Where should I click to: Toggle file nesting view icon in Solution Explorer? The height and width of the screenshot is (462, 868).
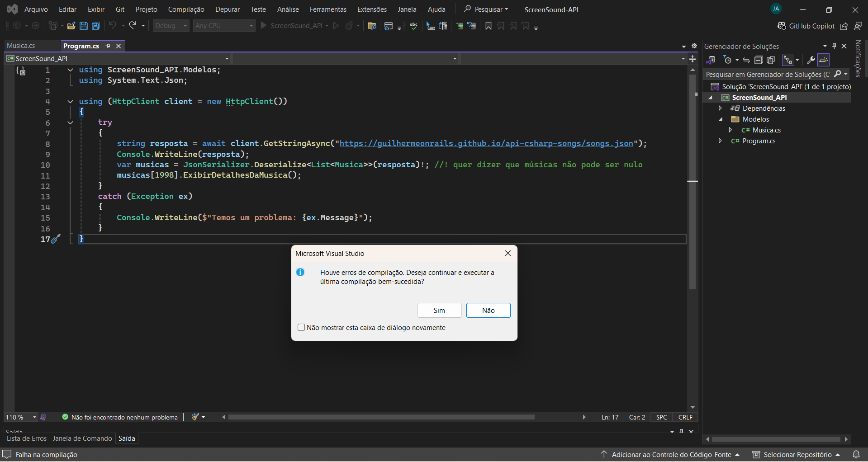[x=788, y=60]
